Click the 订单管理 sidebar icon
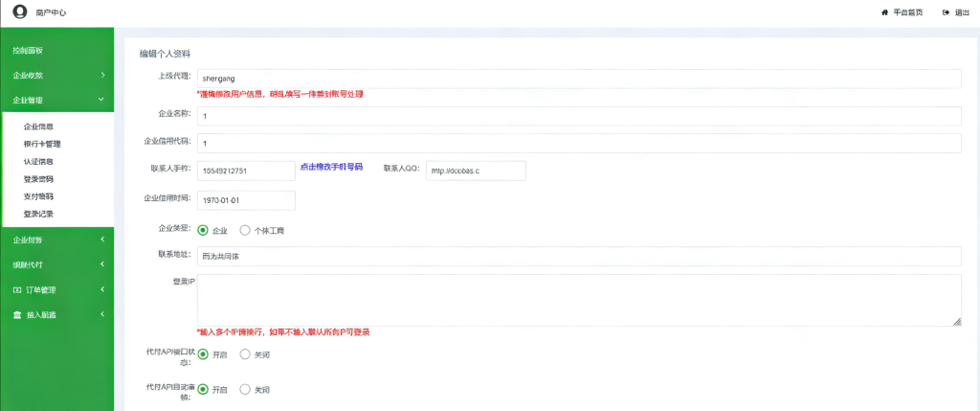This screenshot has height=411, width=980. pos(17,290)
